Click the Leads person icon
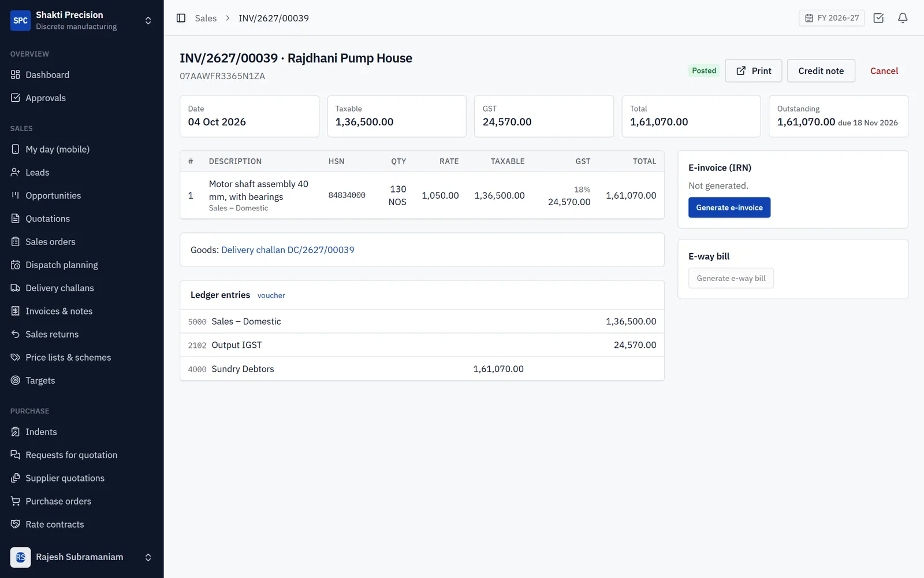Image resolution: width=924 pixels, height=578 pixels. tap(16, 172)
